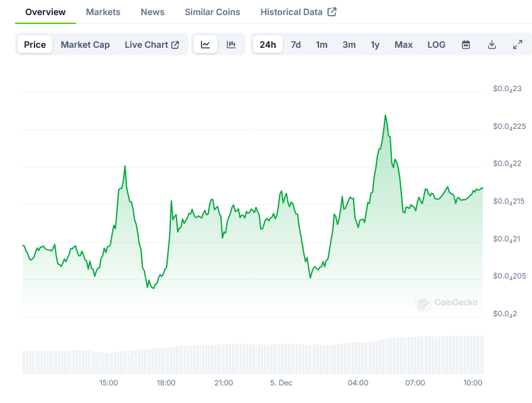
Task: Set chart range to 1m
Action: [x=322, y=45]
